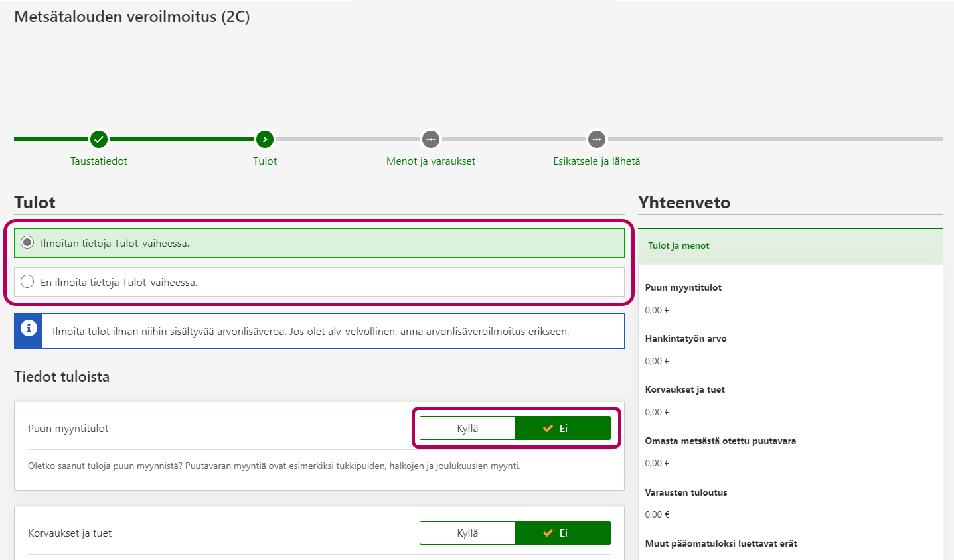Go to Menot ja varaukset step label
Viewport: 954px width, 560px height.
tap(431, 161)
